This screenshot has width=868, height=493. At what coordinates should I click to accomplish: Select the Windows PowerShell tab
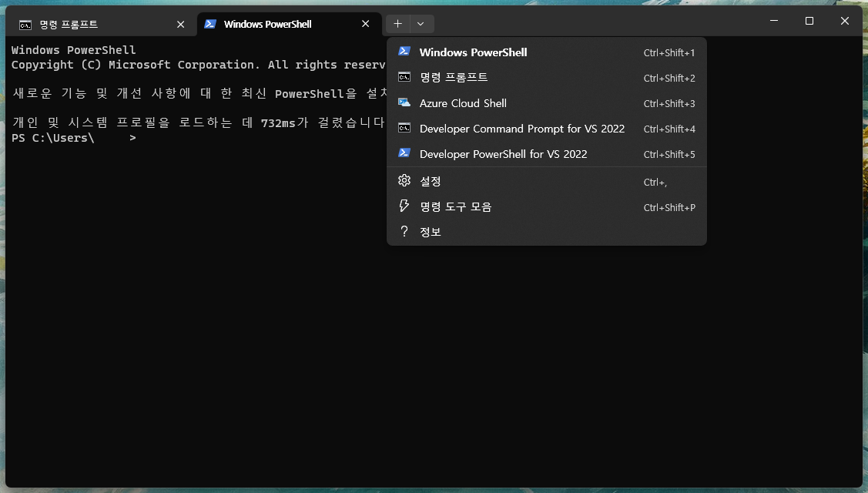click(289, 25)
